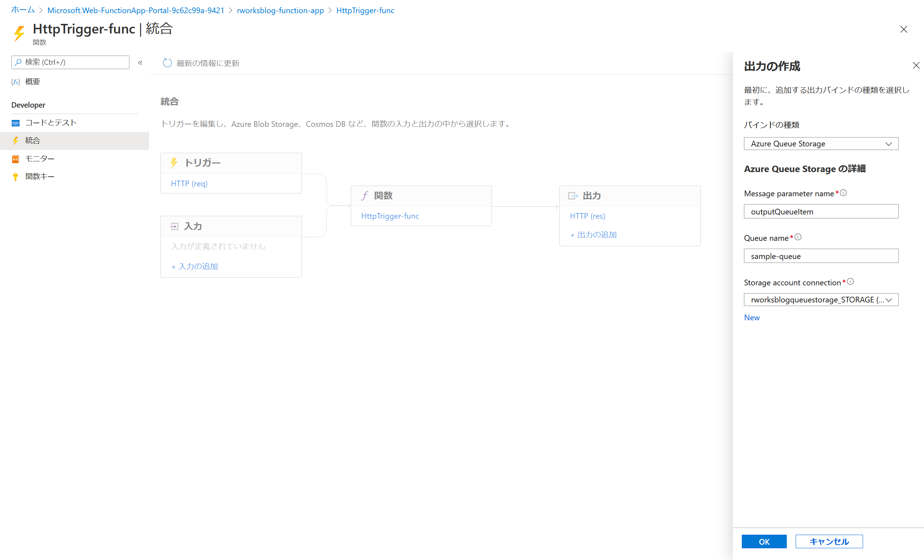Click the lightning icon beside HttpTrigger-func title
Viewport: 924px width, 560px height.
(x=20, y=33)
